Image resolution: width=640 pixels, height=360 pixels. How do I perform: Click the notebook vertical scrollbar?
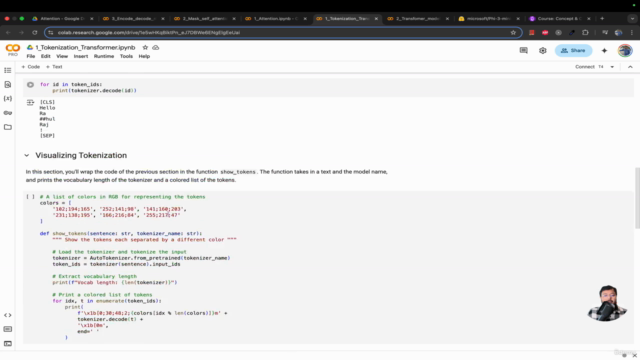(637, 198)
